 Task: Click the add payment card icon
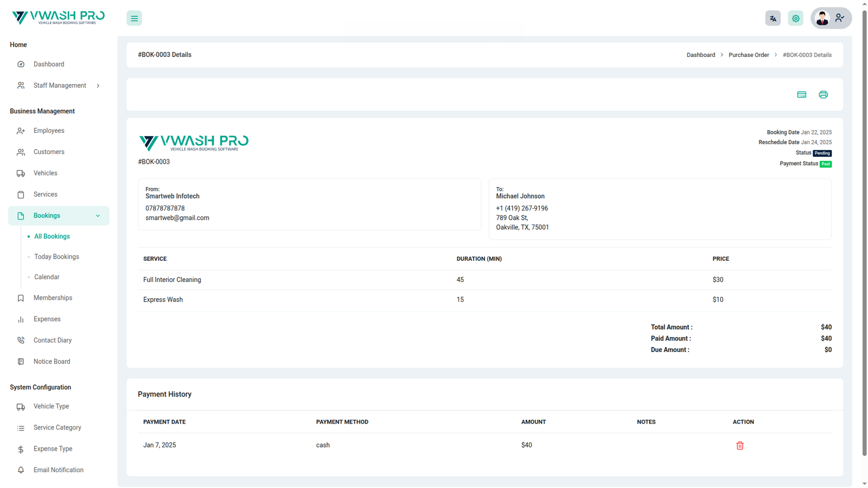801,95
